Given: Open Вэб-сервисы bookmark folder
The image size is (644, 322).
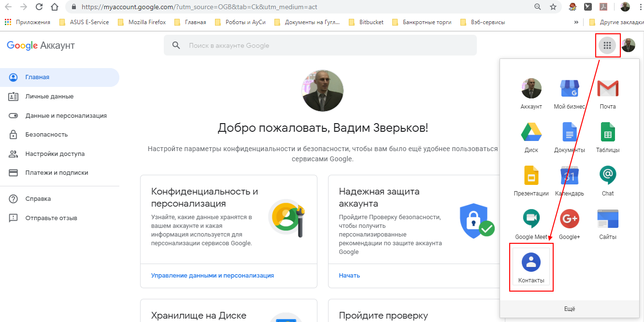Looking at the screenshot, I should (x=483, y=22).
